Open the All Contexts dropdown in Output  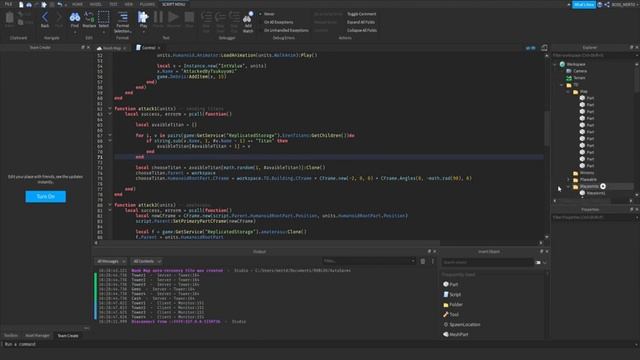tap(147, 261)
